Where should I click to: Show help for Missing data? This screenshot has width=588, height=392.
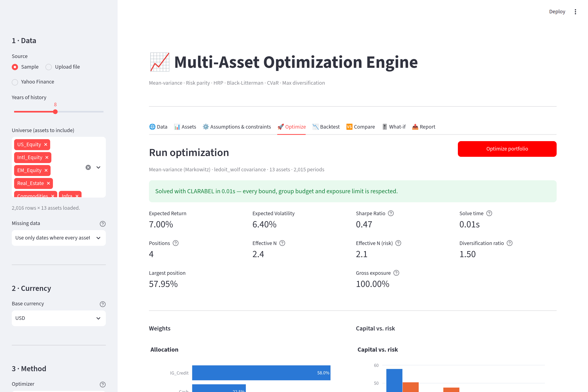point(103,224)
